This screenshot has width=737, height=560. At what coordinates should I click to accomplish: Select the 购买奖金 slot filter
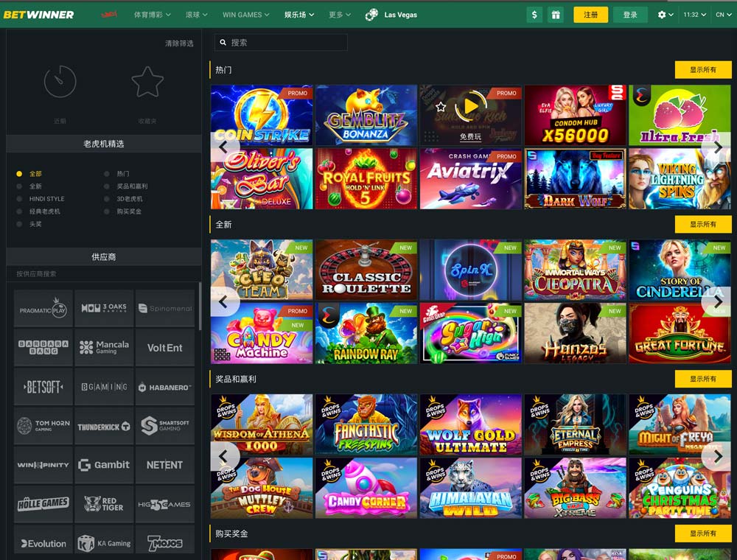point(123,211)
